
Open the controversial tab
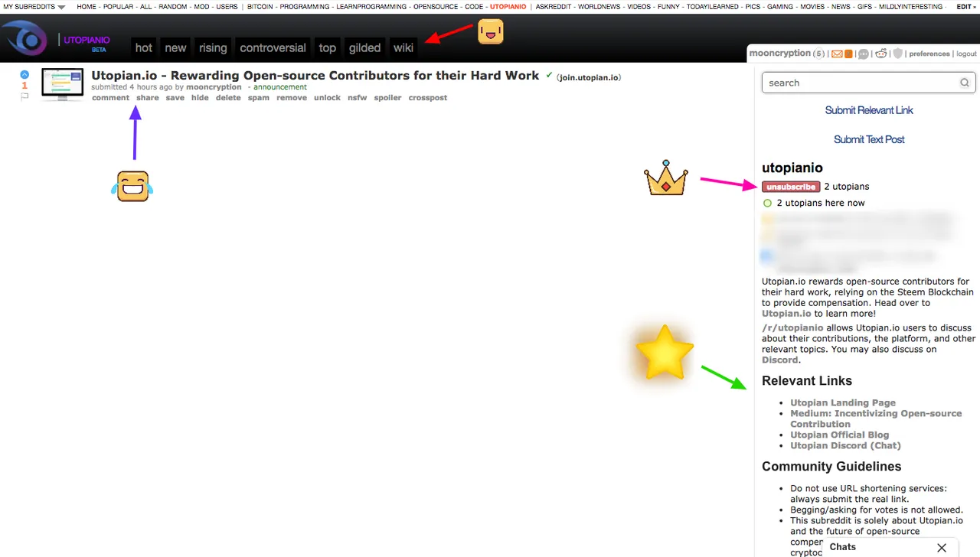tap(273, 47)
